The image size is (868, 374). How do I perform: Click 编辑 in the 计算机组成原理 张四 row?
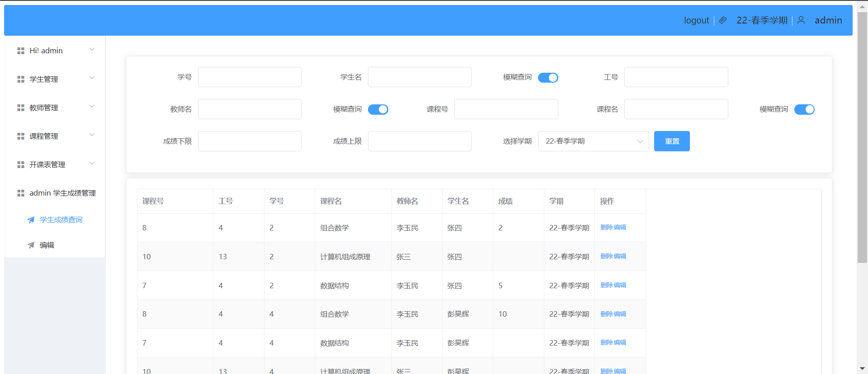(620, 257)
